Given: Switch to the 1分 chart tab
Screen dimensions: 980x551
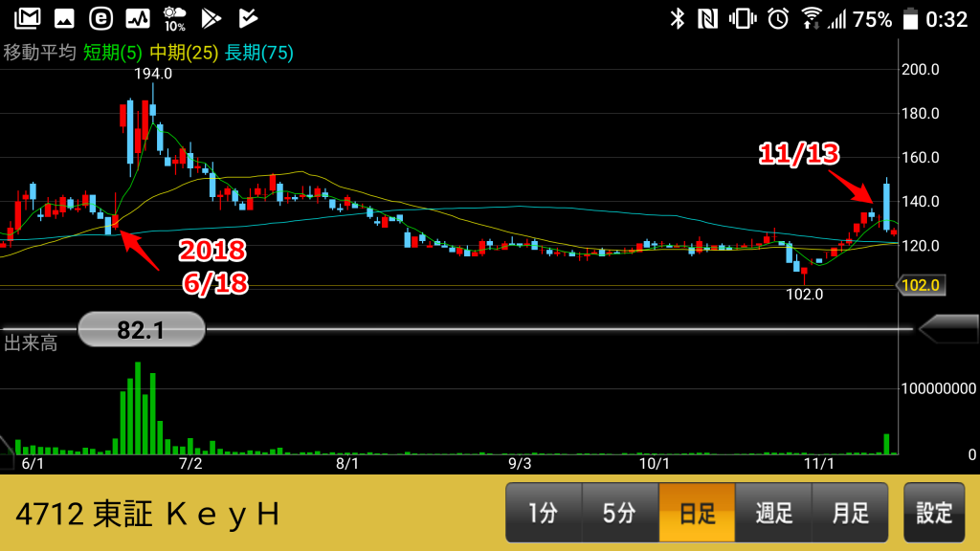Looking at the screenshot, I should (544, 513).
